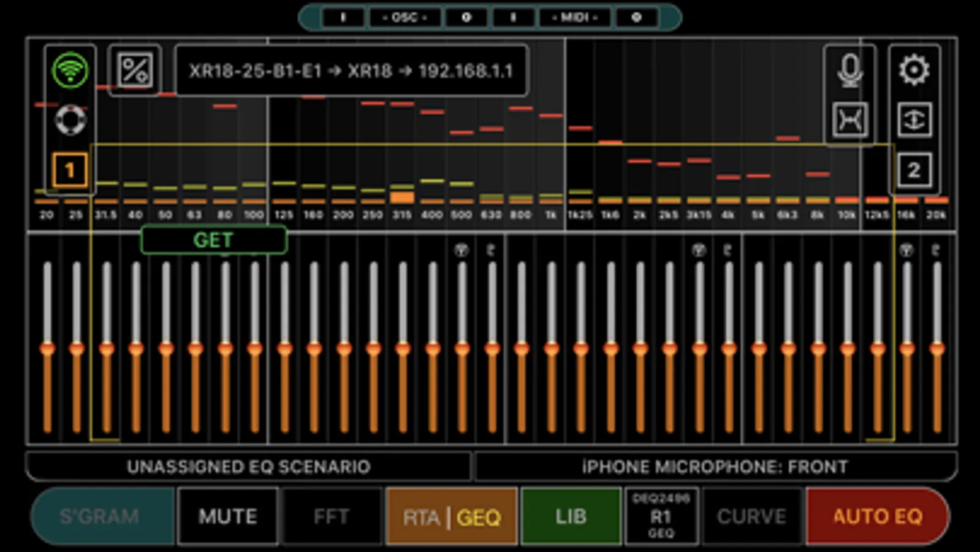Click the I indicator left of OSC
The image size is (980, 552).
point(343,17)
